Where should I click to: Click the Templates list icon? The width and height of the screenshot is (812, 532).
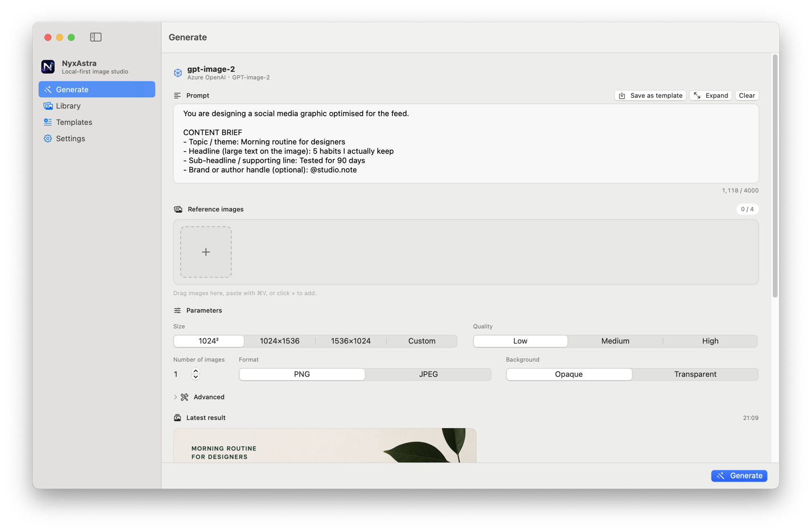[x=48, y=122]
